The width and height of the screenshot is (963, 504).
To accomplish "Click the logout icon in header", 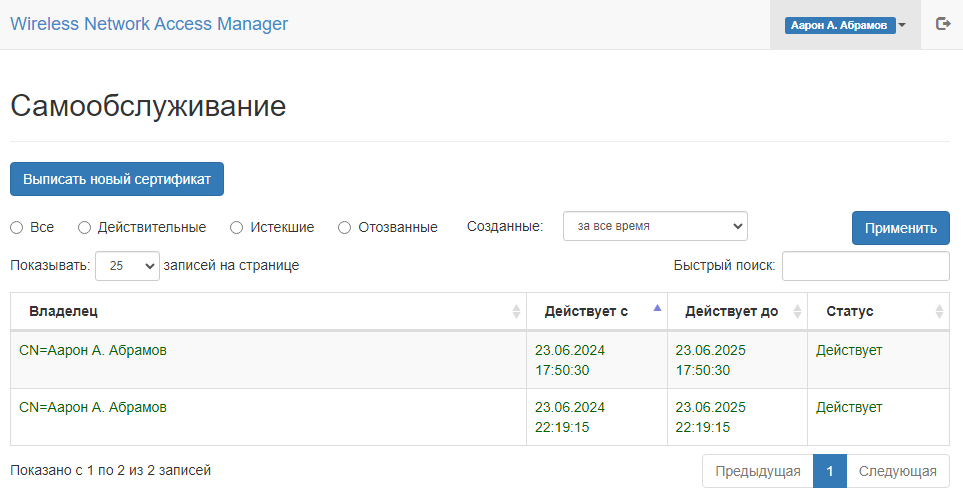I will click(943, 24).
